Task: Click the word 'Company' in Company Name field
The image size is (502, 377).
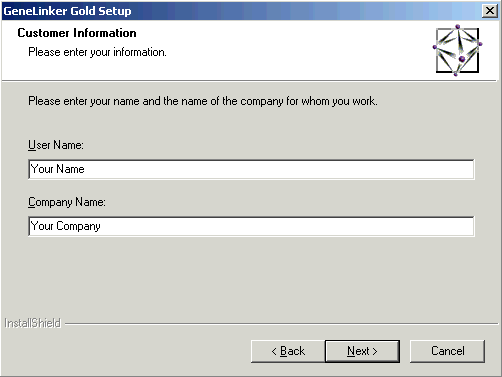Action: click(78, 226)
